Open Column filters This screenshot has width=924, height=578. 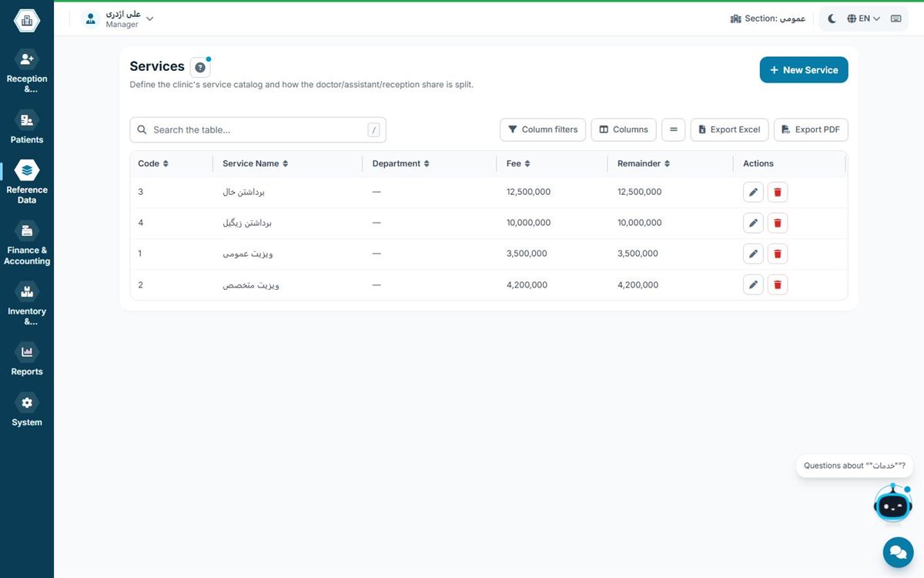point(543,129)
